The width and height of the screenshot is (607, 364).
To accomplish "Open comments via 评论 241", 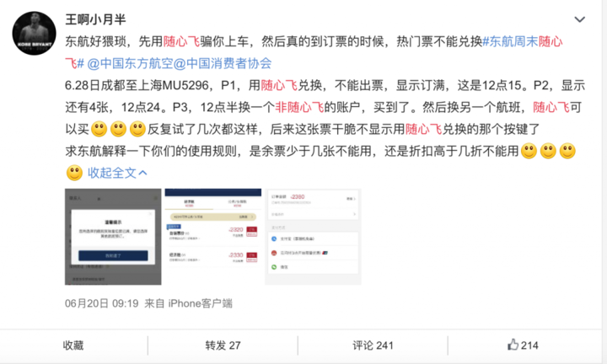I will click(373, 345).
